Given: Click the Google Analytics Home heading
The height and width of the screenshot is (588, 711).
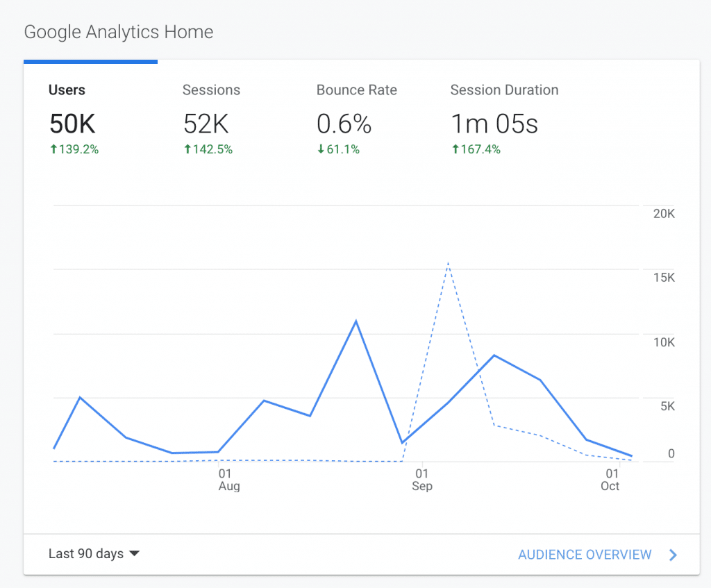Looking at the screenshot, I should click(x=118, y=32).
